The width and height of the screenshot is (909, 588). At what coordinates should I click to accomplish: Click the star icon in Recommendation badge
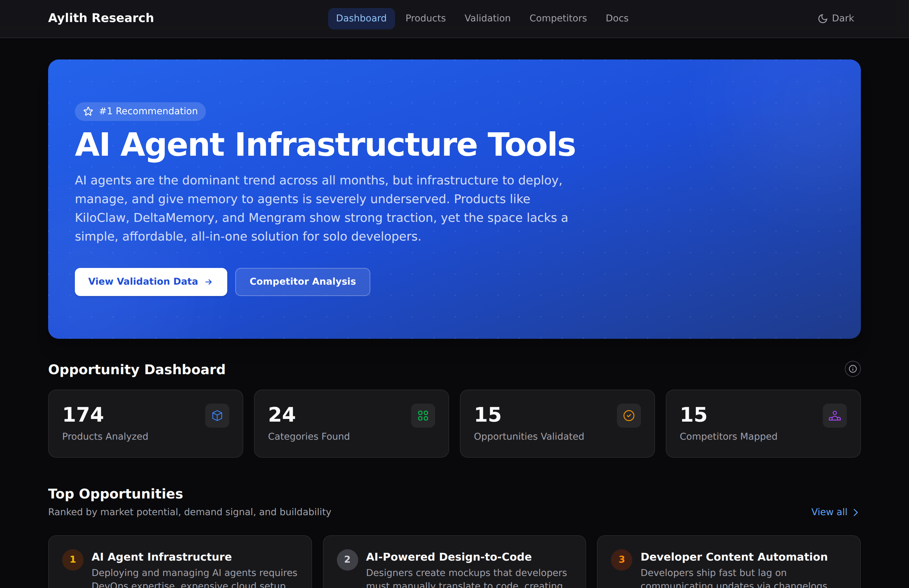pyautogui.click(x=88, y=112)
